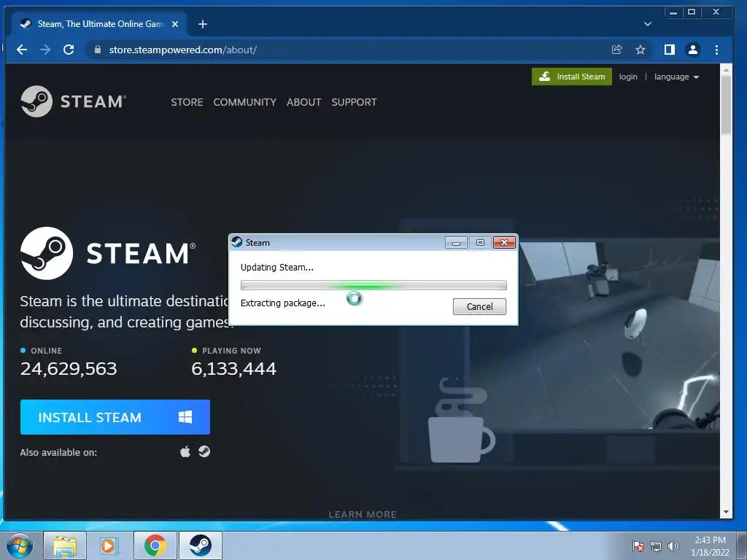Click the Steam taskbar icon
This screenshot has width=747, height=560.
tap(201, 545)
